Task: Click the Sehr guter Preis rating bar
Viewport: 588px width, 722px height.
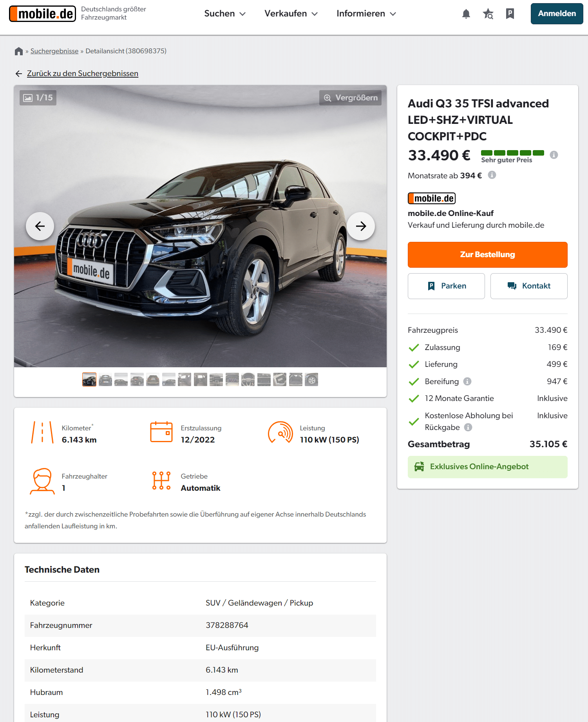Action: point(512,153)
